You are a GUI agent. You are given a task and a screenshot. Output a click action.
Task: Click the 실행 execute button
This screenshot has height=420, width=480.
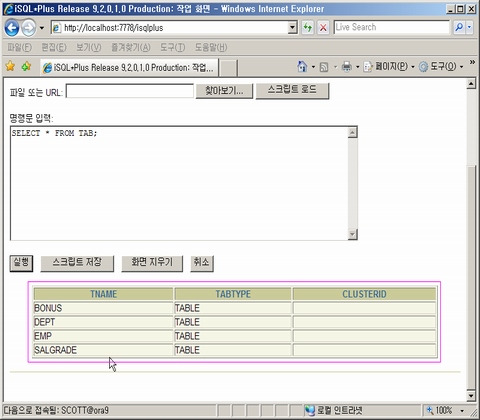coord(21,263)
